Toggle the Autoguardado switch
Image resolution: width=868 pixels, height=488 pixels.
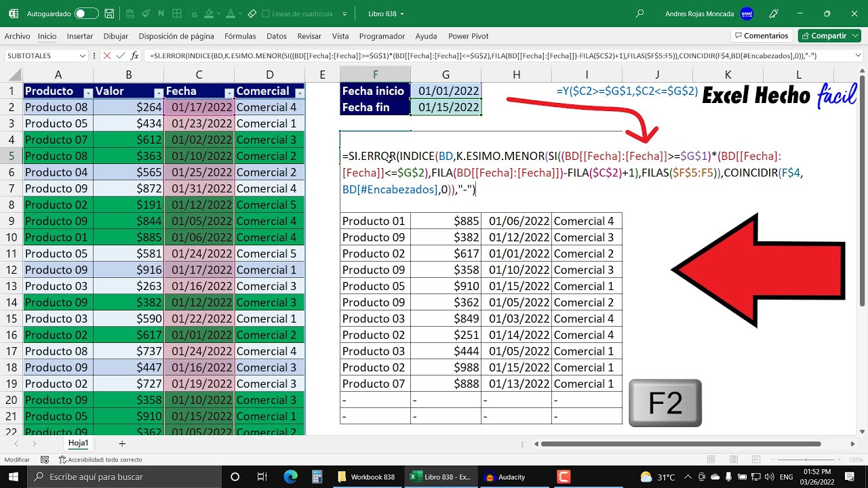[x=86, y=14]
